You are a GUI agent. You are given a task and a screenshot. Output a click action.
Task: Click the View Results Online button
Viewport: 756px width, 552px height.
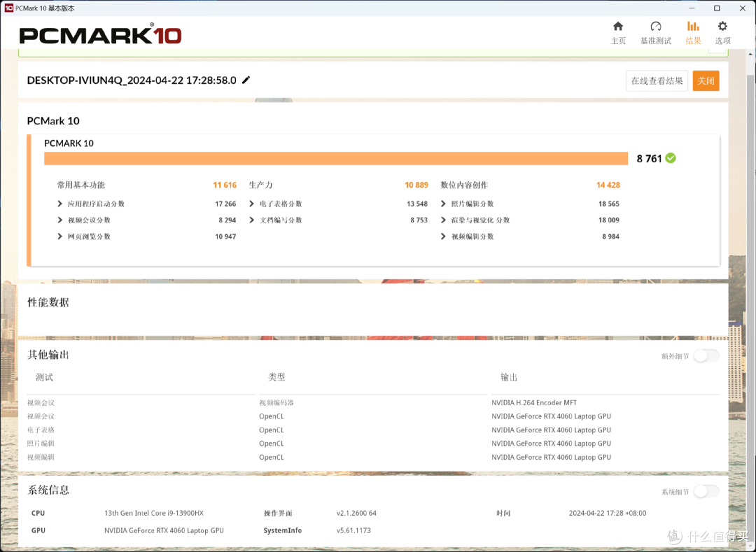pyautogui.click(x=657, y=81)
